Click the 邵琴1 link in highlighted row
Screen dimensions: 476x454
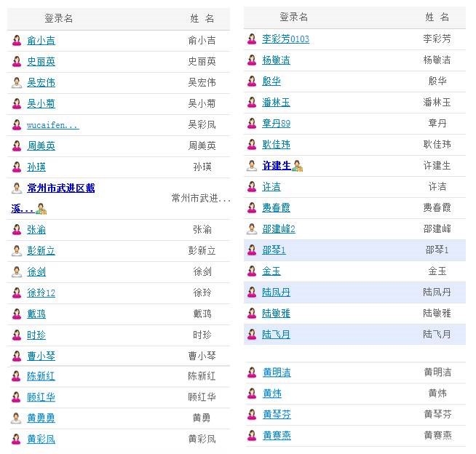tap(274, 250)
